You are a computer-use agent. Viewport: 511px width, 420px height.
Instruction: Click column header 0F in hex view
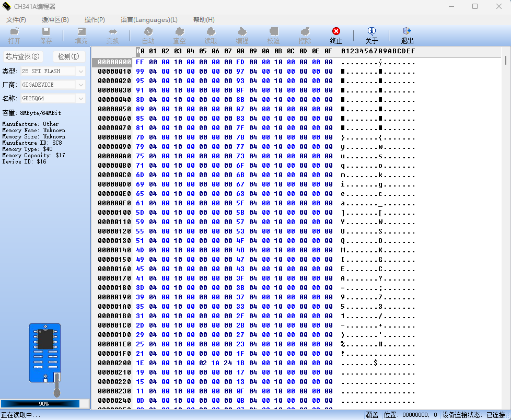pyautogui.click(x=328, y=51)
